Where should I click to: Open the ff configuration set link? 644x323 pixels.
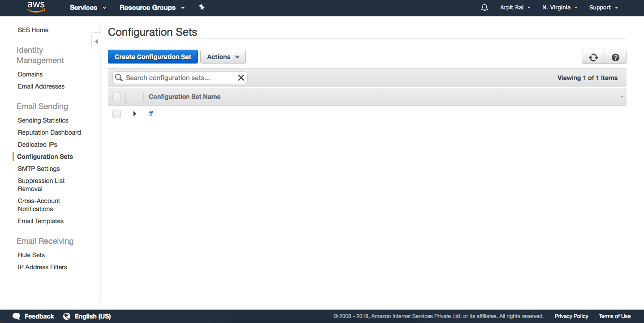click(x=151, y=114)
